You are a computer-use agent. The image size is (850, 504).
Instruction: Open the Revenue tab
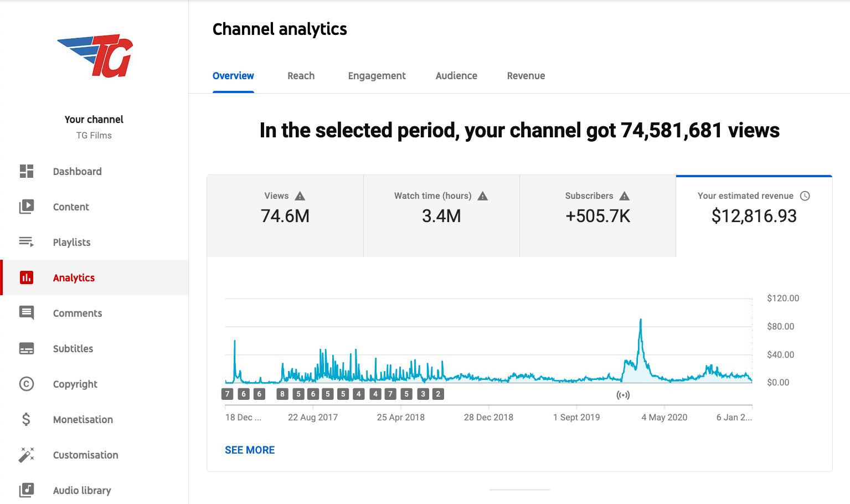(526, 76)
